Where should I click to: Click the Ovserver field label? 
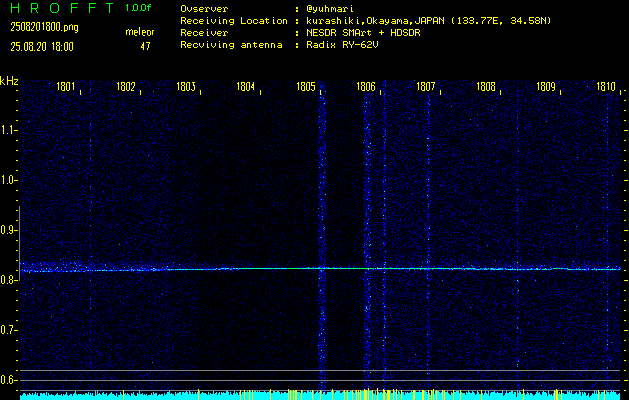(x=204, y=9)
